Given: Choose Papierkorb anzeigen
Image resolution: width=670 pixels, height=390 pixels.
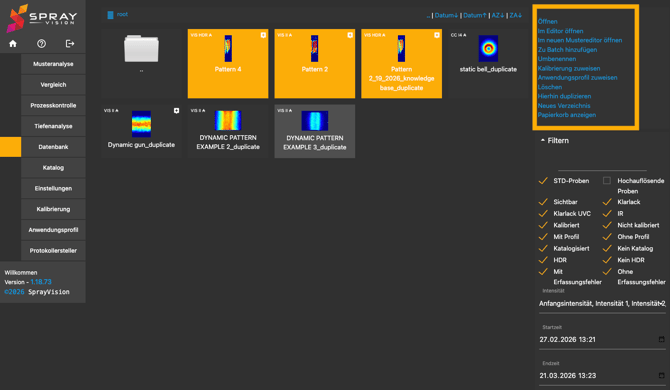Looking at the screenshot, I should point(567,115).
